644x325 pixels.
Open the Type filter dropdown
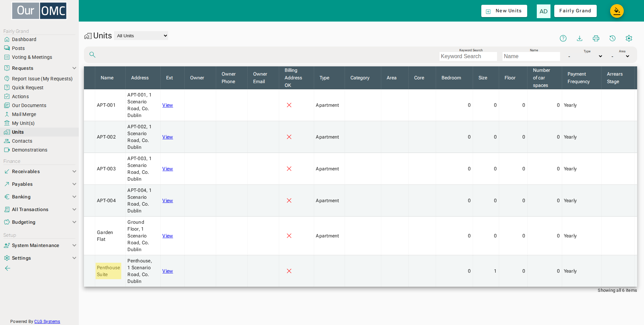tap(585, 56)
